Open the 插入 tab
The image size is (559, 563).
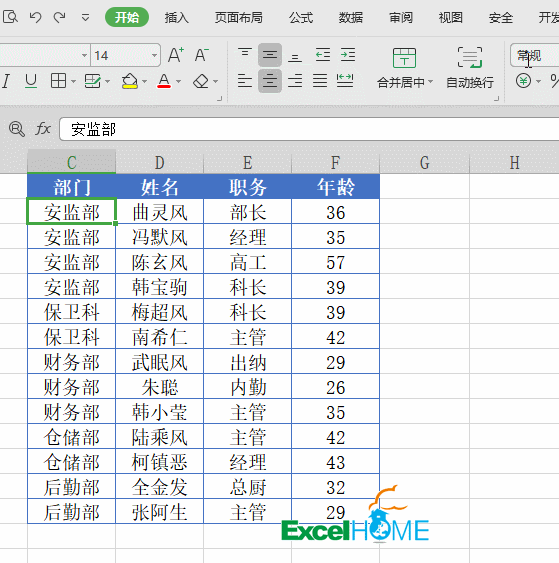176,17
